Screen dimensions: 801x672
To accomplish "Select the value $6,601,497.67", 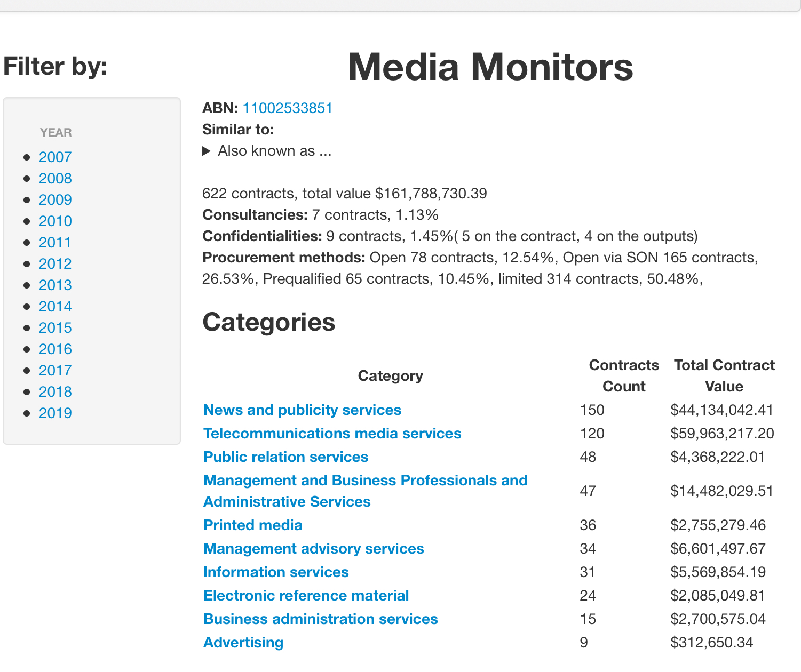I will tap(718, 549).
